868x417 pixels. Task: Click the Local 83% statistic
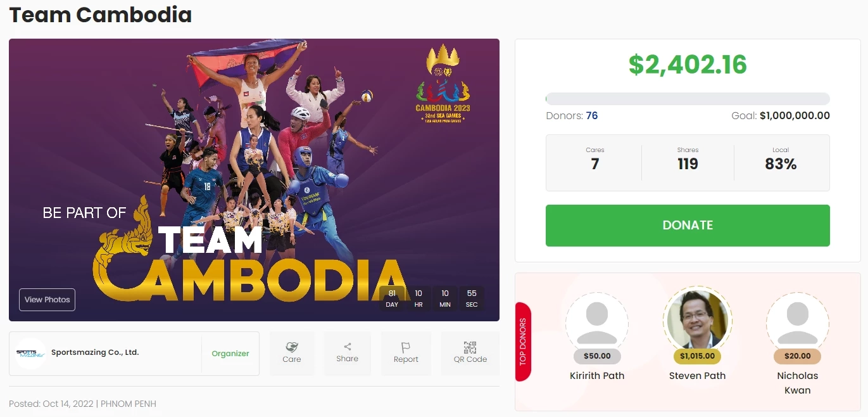(x=781, y=164)
